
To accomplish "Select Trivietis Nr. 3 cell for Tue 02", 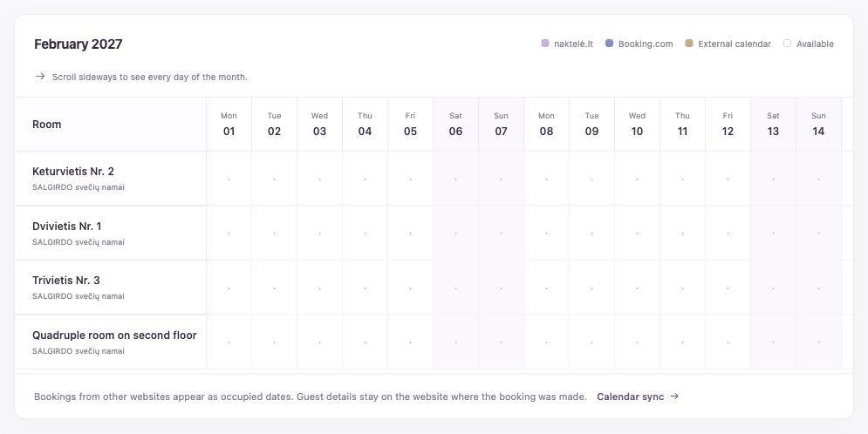I will click(275, 288).
